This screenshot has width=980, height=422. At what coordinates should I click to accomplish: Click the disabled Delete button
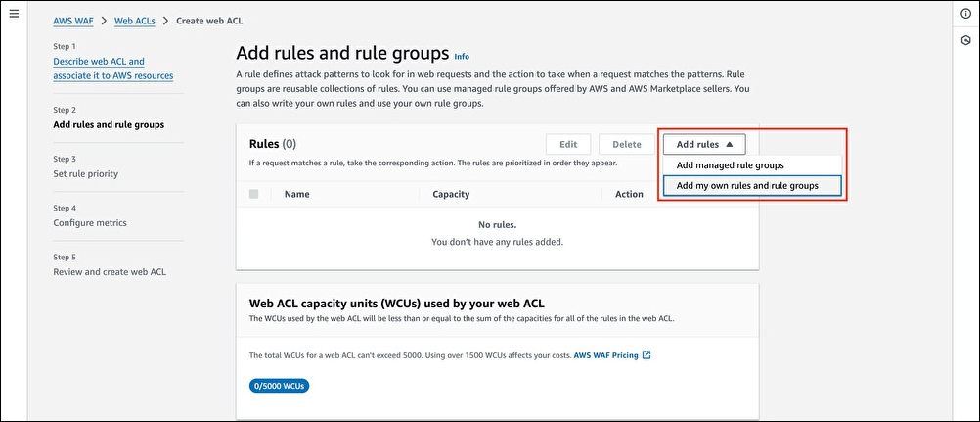tap(627, 144)
